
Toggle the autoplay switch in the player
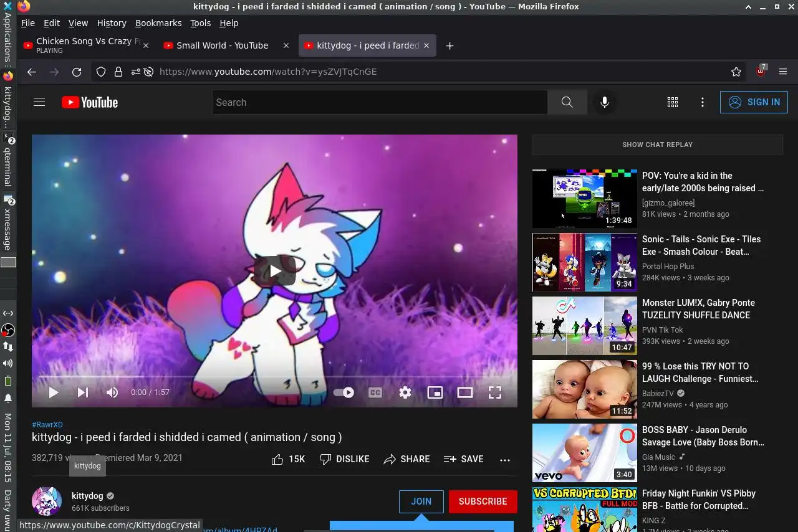point(344,392)
